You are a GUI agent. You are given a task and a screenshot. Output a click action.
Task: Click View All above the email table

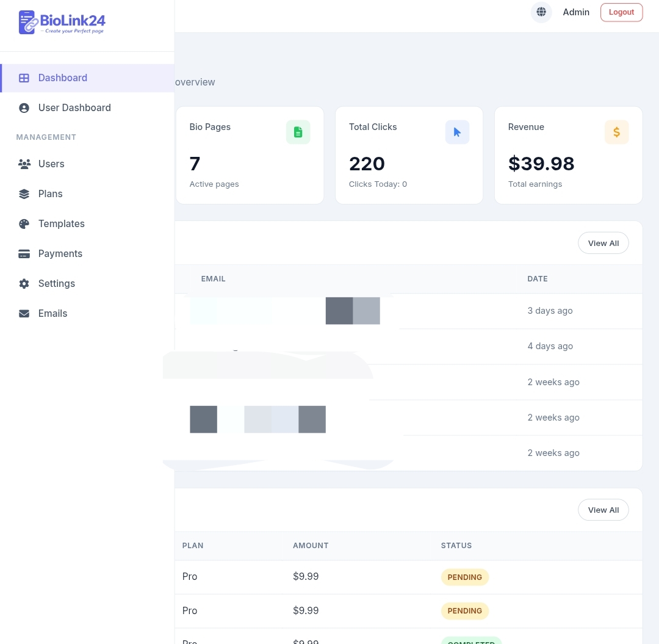pyautogui.click(x=603, y=243)
